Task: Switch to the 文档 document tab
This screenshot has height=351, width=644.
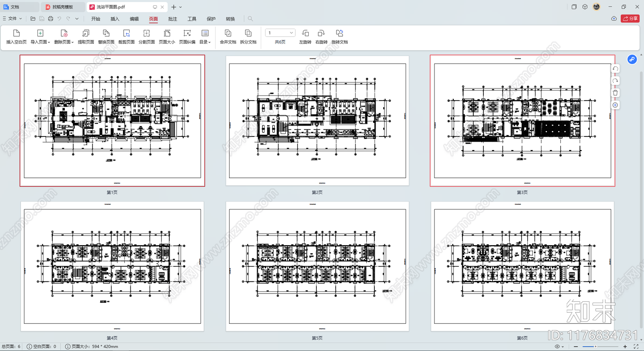Action: [x=20, y=7]
